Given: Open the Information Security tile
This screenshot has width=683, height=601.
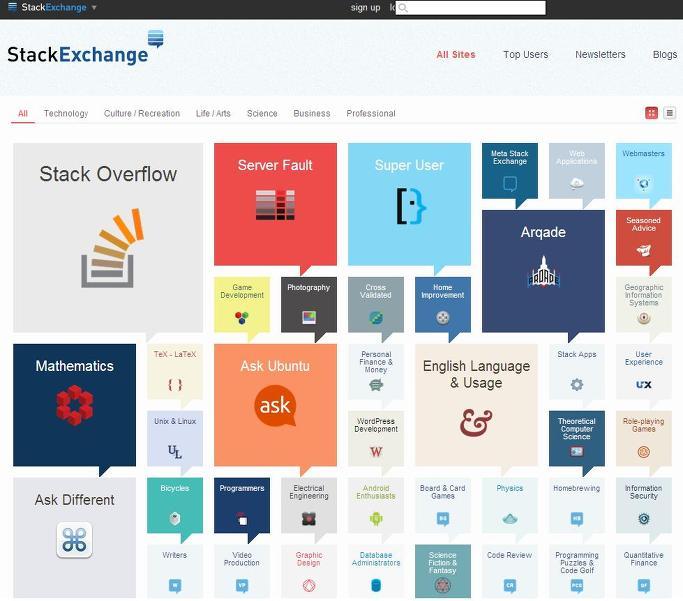Looking at the screenshot, I should coord(644,505).
